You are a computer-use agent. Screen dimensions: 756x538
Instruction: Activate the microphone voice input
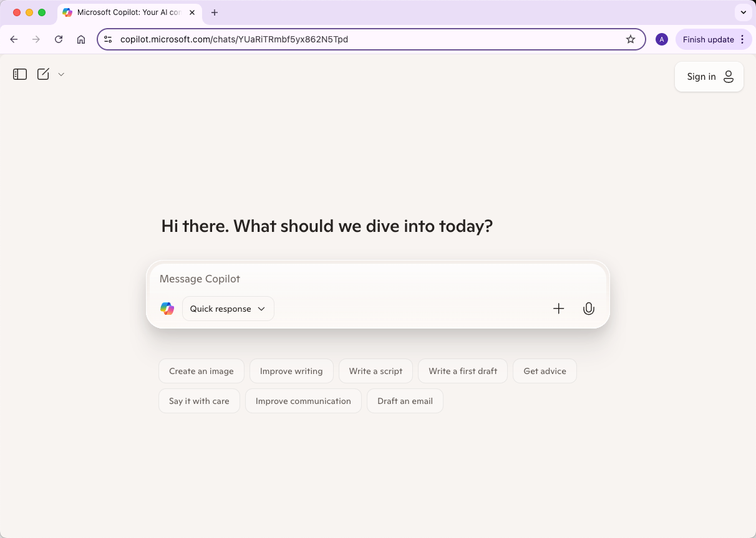(x=588, y=309)
